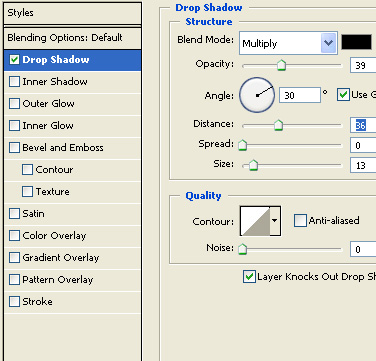Click the Size value field showing 13

point(363,165)
